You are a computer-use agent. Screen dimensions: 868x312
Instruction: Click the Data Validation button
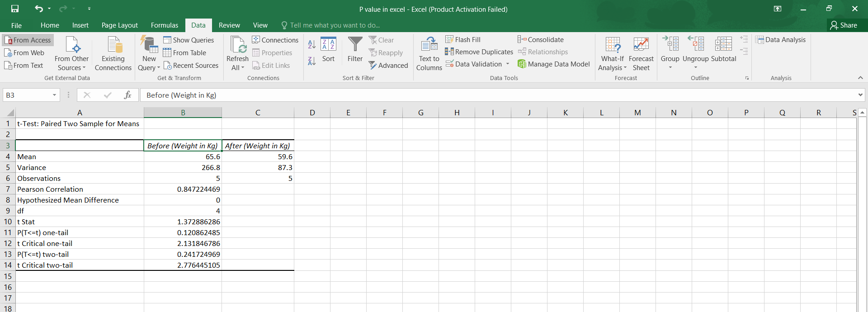pyautogui.click(x=474, y=64)
